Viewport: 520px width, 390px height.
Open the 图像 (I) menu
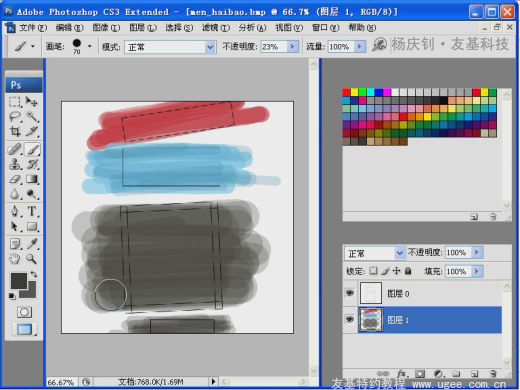(106, 28)
